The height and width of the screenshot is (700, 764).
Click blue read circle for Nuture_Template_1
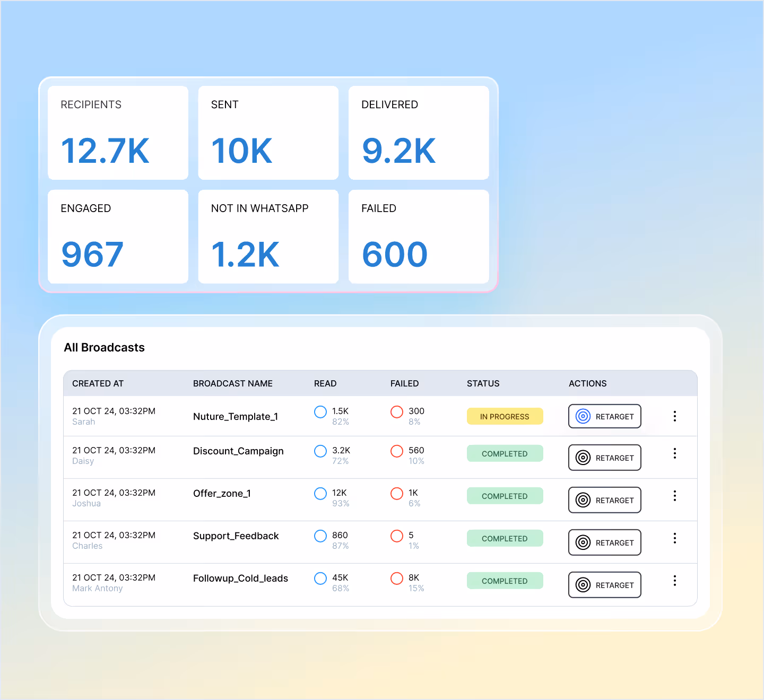click(x=320, y=412)
